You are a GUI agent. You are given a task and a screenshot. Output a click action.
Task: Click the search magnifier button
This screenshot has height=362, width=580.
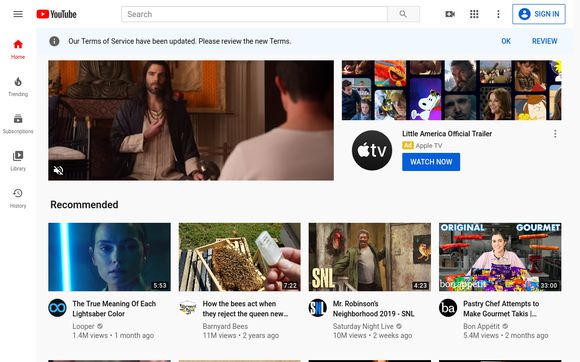point(403,14)
